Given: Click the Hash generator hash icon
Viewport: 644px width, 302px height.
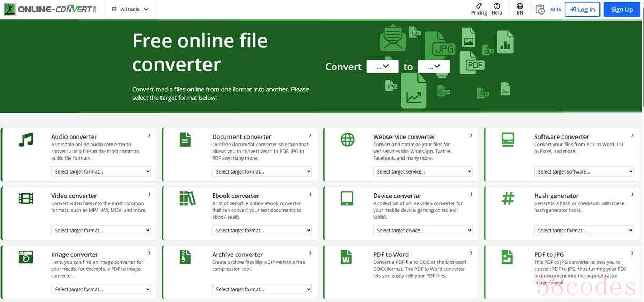Looking at the screenshot, I should (508, 198).
